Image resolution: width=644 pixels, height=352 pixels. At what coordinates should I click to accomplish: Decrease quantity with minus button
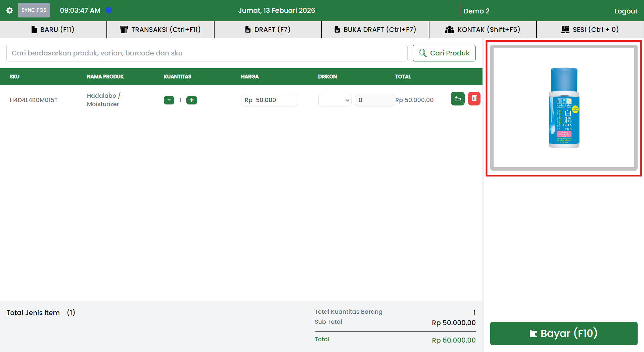[169, 100]
